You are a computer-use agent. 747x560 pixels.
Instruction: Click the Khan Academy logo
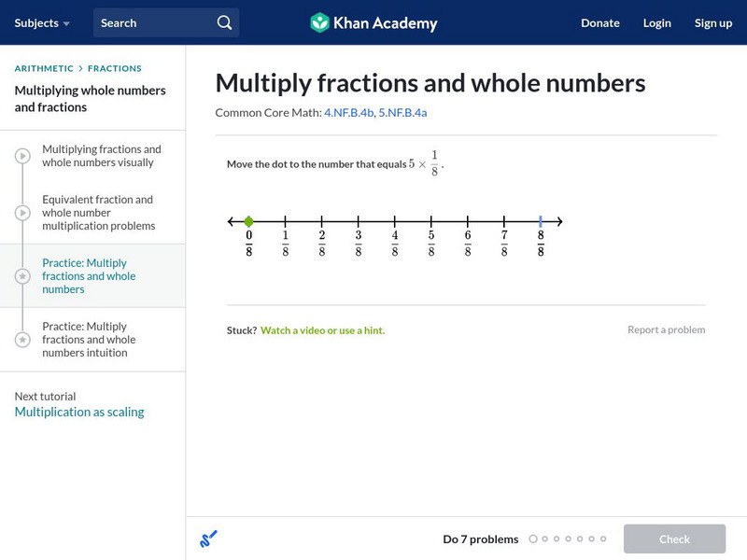point(373,22)
